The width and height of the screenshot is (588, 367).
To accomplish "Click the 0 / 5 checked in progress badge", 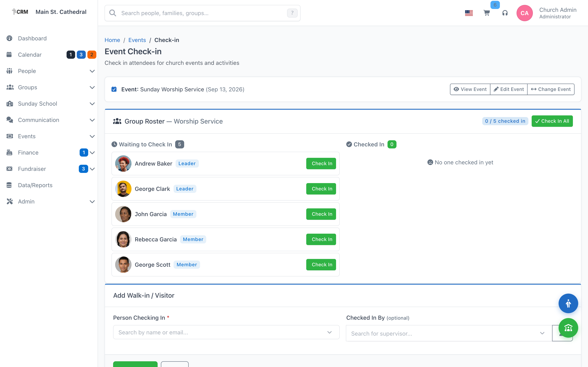I will (x=505, y=121).
